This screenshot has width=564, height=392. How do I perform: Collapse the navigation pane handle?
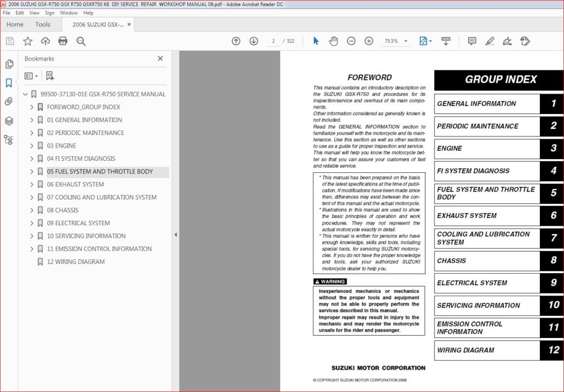(176, 235)
